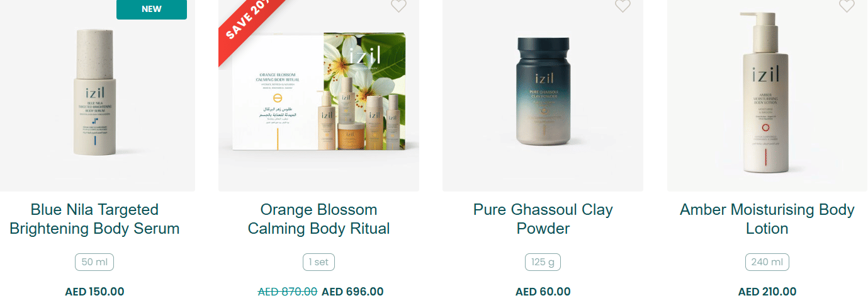The width and height of the screenshot is (868, 298).
Task: Choose the 125 g size chip
Action: click(543, 262)
